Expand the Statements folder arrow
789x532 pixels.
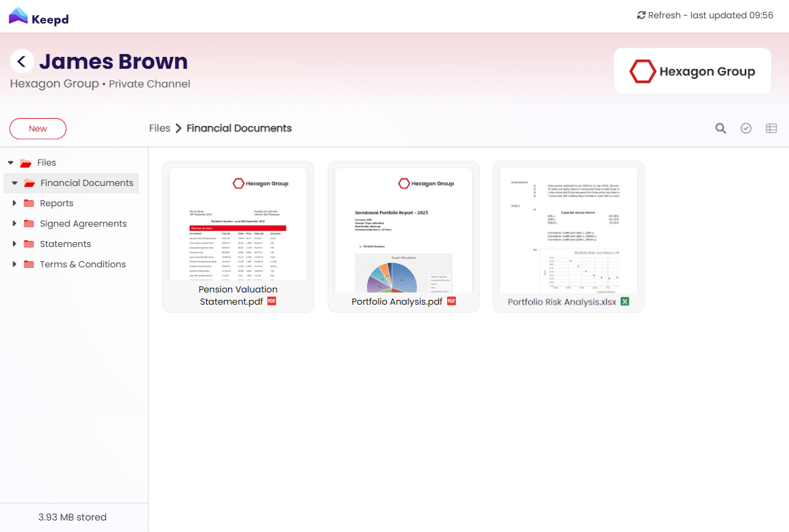click(14, 244)
